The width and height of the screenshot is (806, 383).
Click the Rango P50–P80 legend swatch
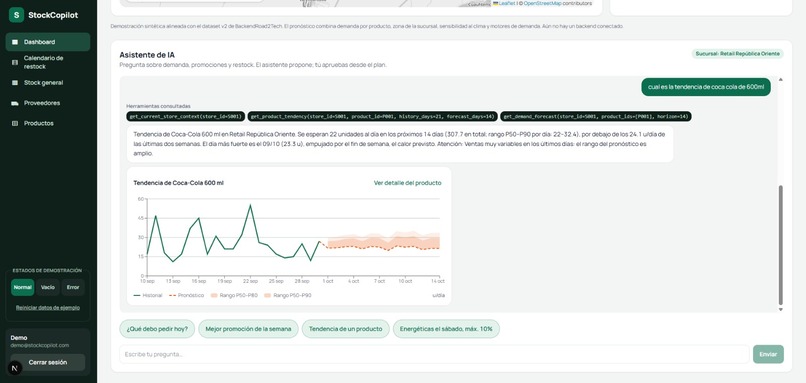click(214, 296)
